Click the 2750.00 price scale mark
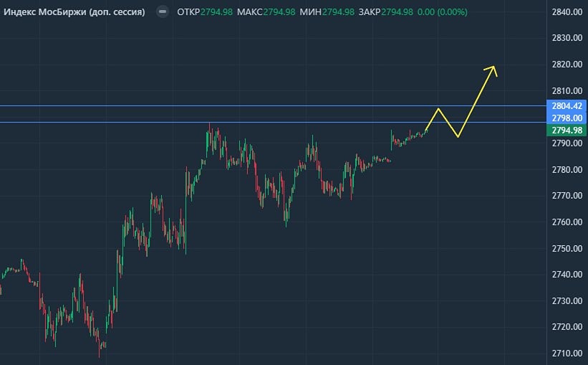 (x=567, y=248)
